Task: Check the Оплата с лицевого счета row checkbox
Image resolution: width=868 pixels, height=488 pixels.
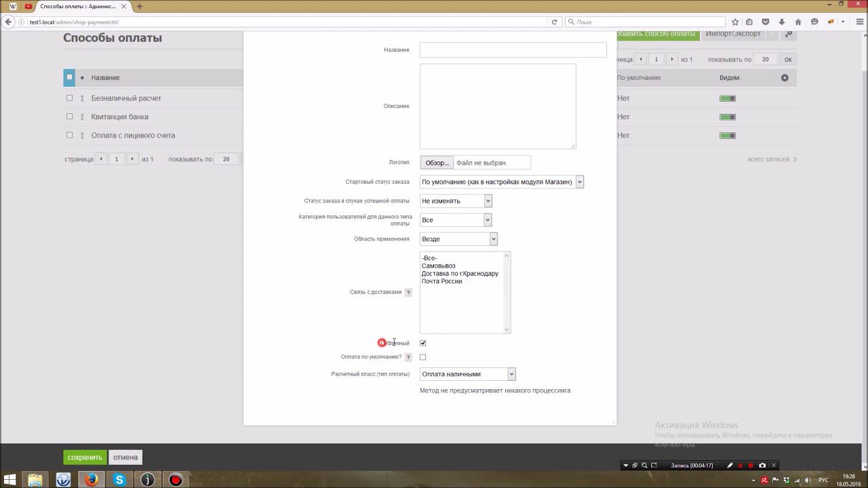Action: (x=69, y=136)
